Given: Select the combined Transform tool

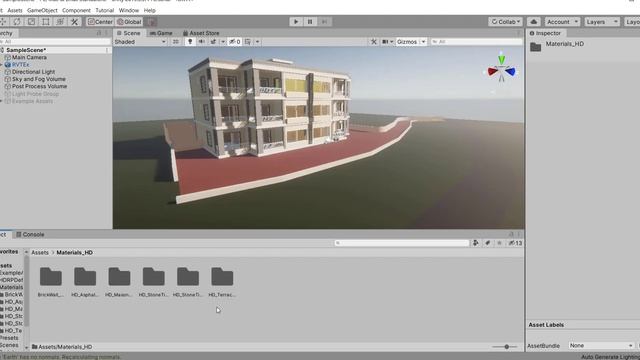Looking at the screenshot, I should click(60, 22).
